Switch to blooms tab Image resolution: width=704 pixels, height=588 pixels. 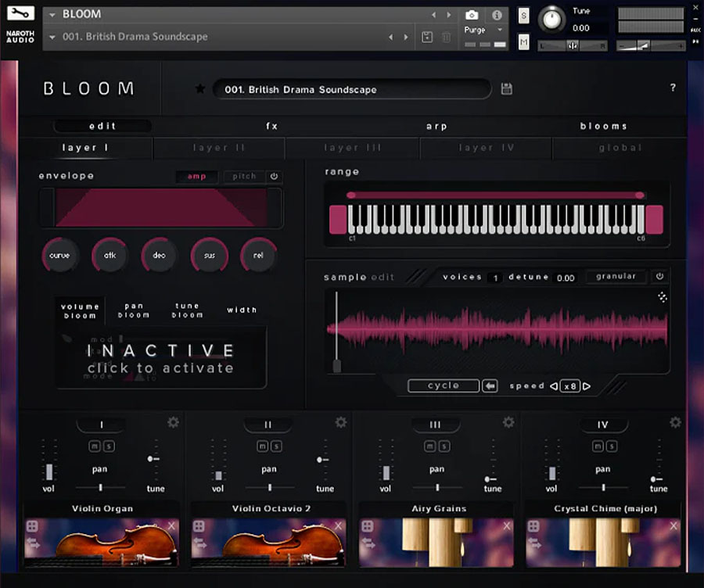603,126
